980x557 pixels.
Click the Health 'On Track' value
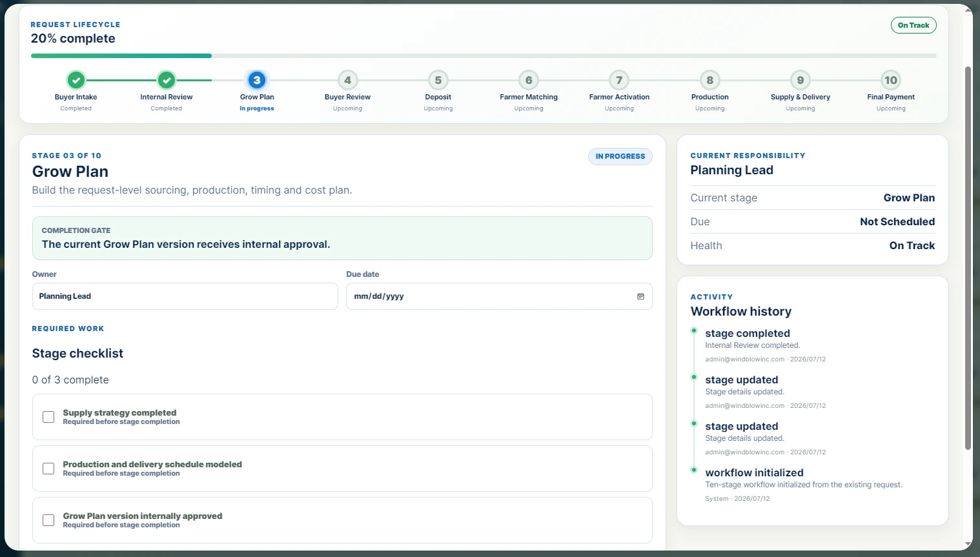point(912,245)
